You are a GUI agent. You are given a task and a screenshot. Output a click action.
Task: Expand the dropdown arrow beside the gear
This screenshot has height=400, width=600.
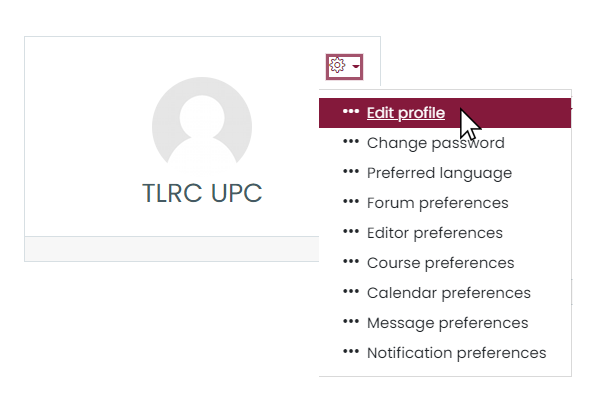pos(356,67)
